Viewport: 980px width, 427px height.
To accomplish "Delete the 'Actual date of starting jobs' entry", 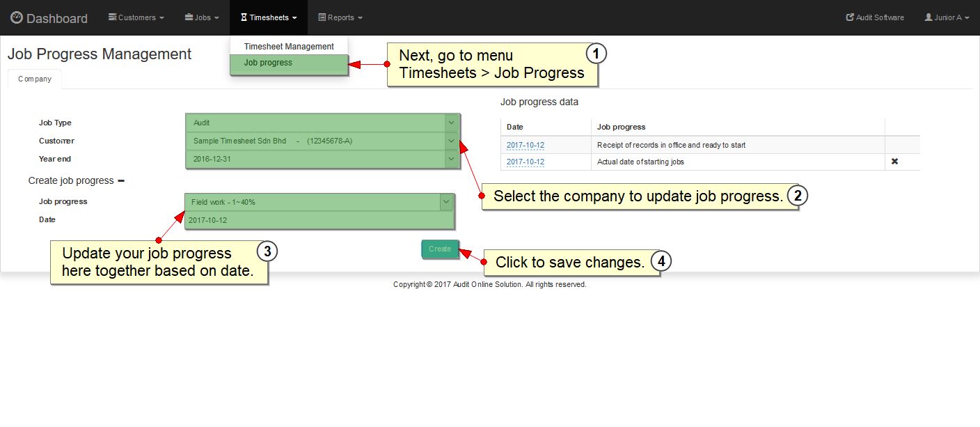I will 895,162.
